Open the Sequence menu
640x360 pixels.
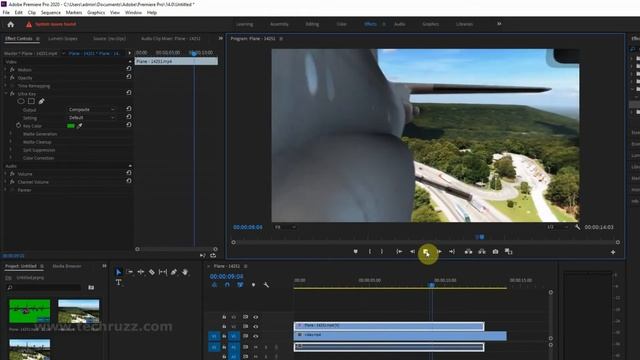tap(51, 13)
